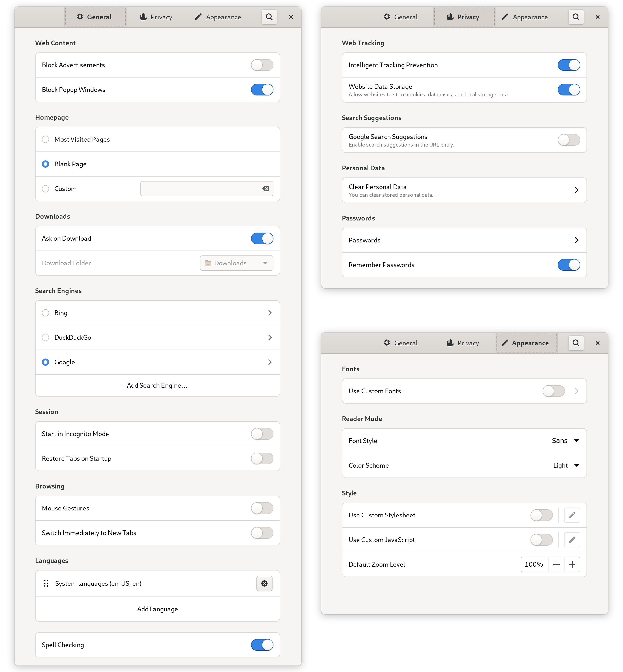This screenshot has width=623, height=672.
Task: Remove System languages entry with X icon
Action: pos(264,583)
